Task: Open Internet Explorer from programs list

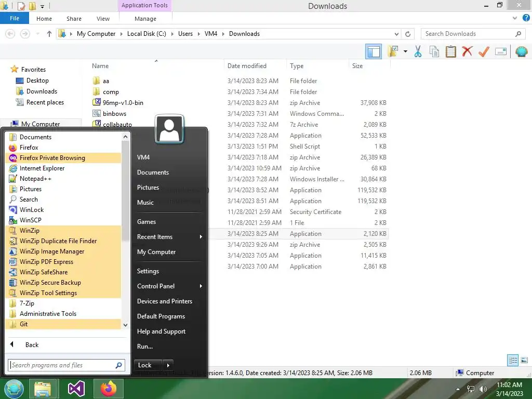Action: point(63,168)
